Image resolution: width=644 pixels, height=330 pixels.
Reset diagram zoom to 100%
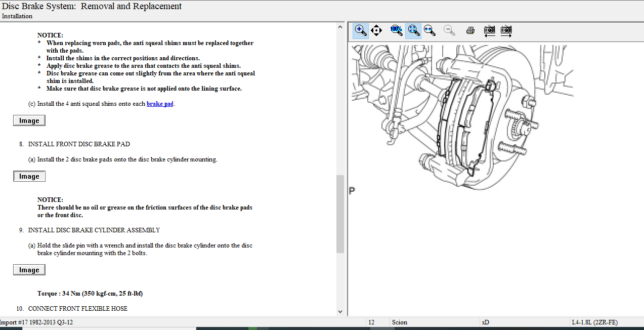click(396, 30)
